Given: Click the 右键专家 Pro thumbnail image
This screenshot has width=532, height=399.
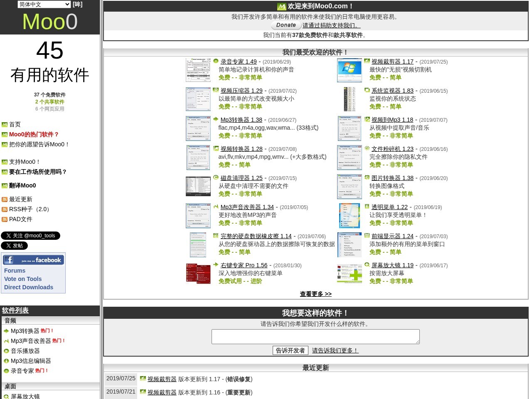Looking at the screenshot, I should pyautogui.click(x=198, y=273).
